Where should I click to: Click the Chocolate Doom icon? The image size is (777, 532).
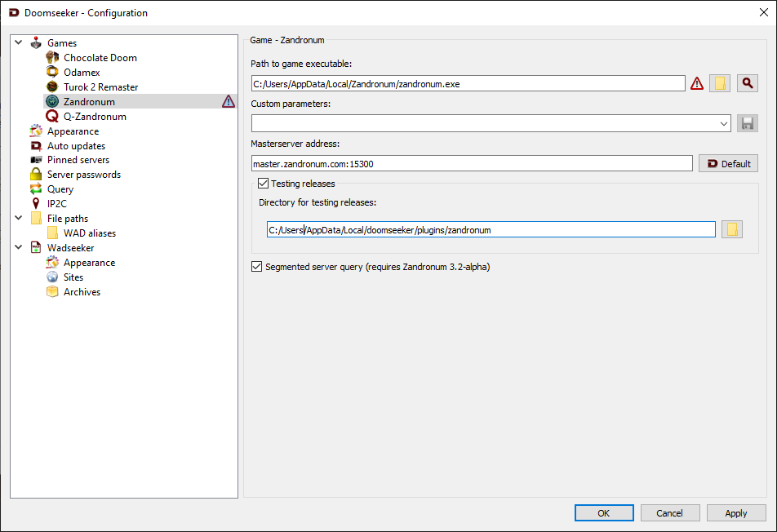click(52, 57)
